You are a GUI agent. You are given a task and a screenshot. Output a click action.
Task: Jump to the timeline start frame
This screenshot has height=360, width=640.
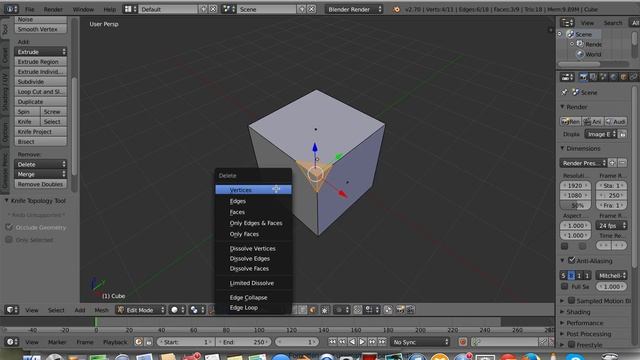(333, 342)
